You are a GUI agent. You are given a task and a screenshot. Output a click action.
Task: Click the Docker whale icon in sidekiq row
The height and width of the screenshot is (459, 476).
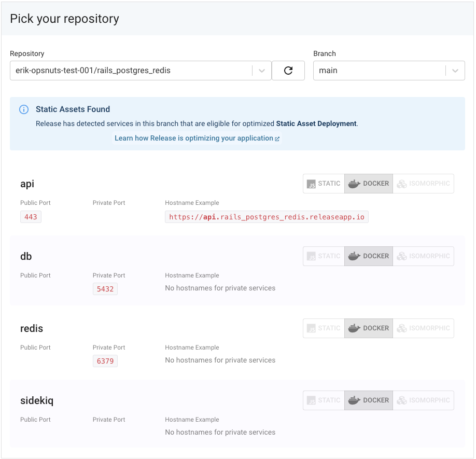(x=354, y=400)
